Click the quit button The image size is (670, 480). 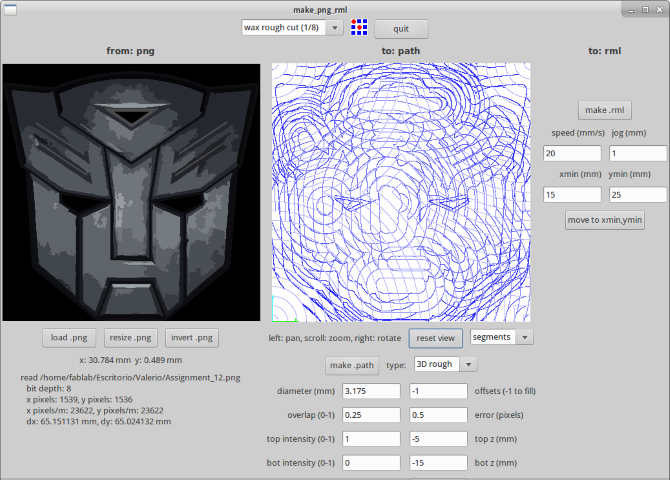coord(401,29)
